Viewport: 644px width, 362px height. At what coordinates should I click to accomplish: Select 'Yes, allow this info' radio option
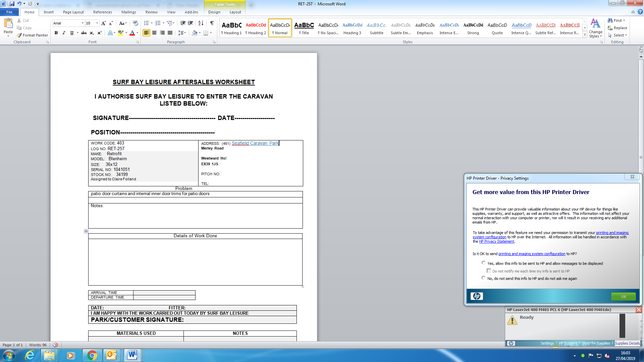(x=483, y=263)
